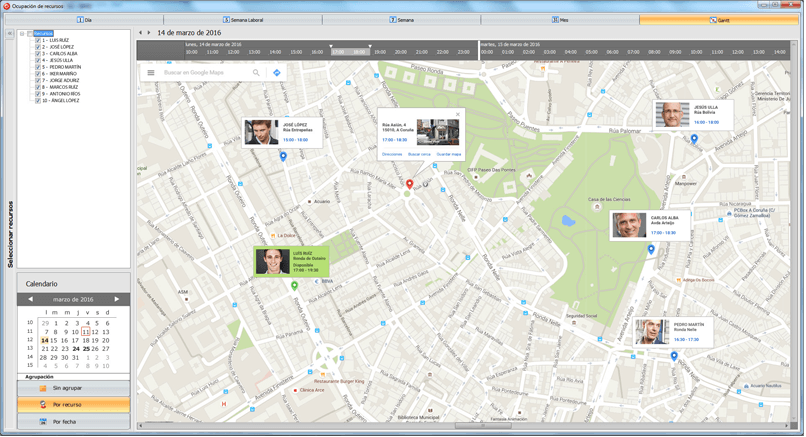The width and height of the screenshot is (806, 437).
Task: Click the blue pin below José López card
Action: (x=283, y=157)
